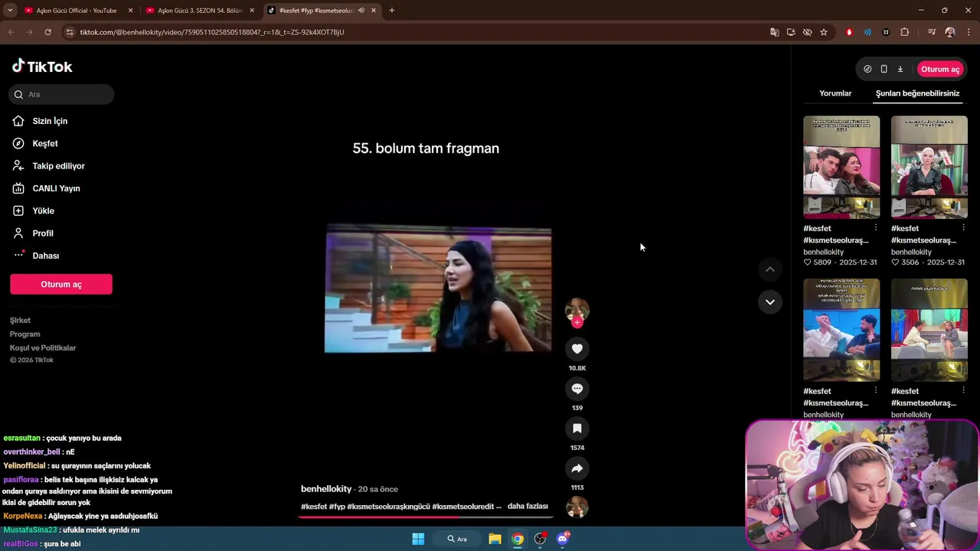Open comments via speech bubble icon
This screenshot has width=980, height=551.
click(x=577, y=389)
